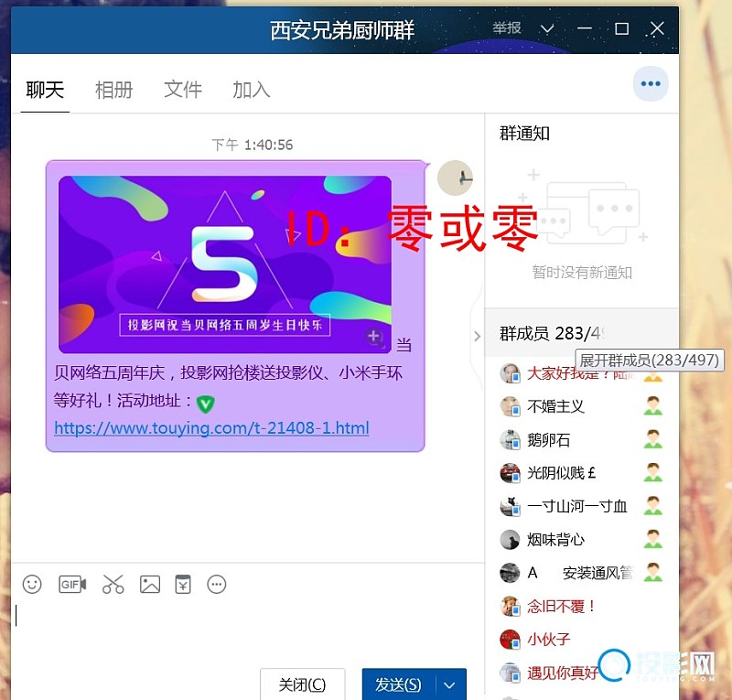This screenshot has height=700, width=732.
Task: Collapse the right side panel arrow
Action: click(477, 336)
